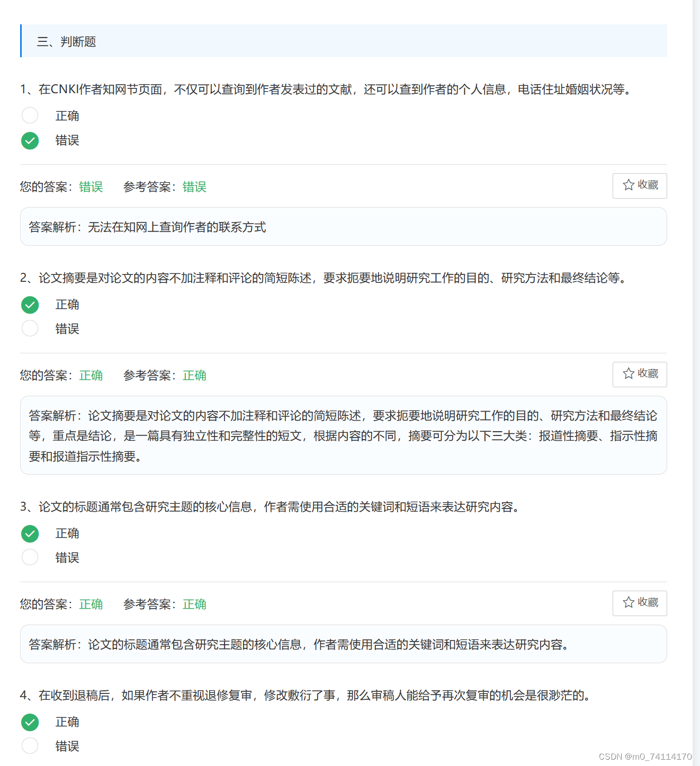Mark 错误 for question 3 on 论文的标题
This screenshot has width=700, height=766.
pyautogui.click(x=30, y=557)
